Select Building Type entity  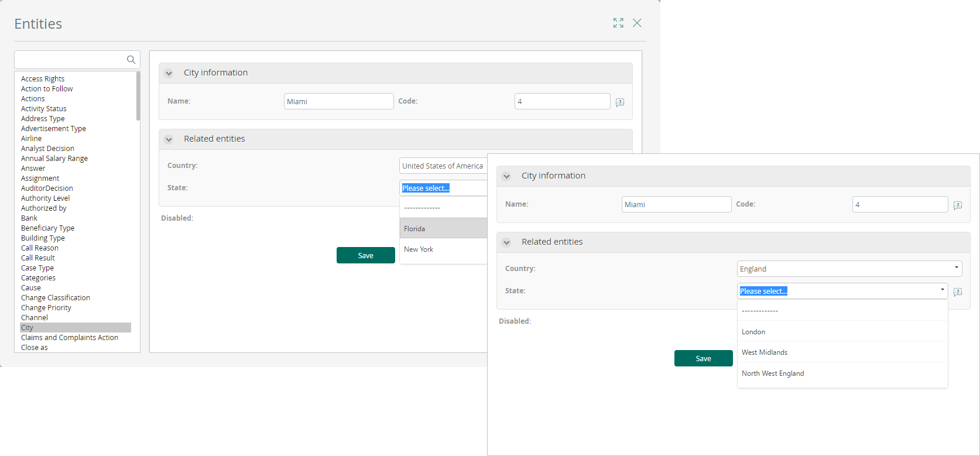[x=43, y=238]
